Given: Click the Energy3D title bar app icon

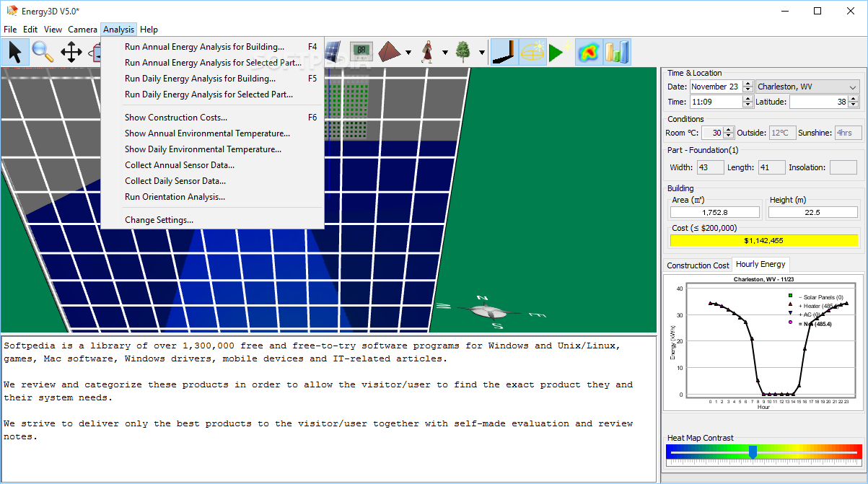Looking at the screenshot, I should [12, 11].
